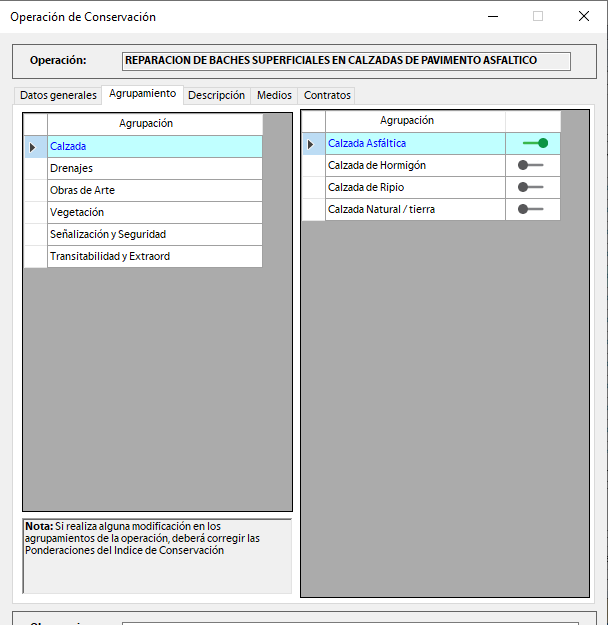Switch to the Datos generales tab

58,95
